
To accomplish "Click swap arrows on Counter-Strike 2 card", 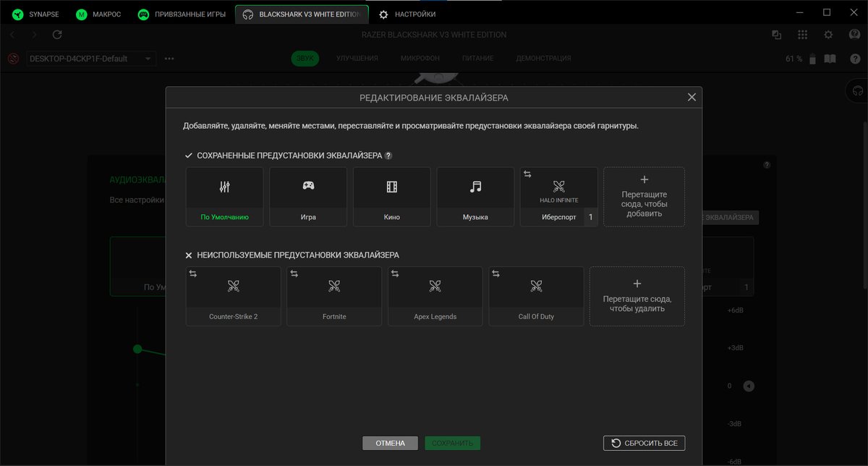I will 193,274.
